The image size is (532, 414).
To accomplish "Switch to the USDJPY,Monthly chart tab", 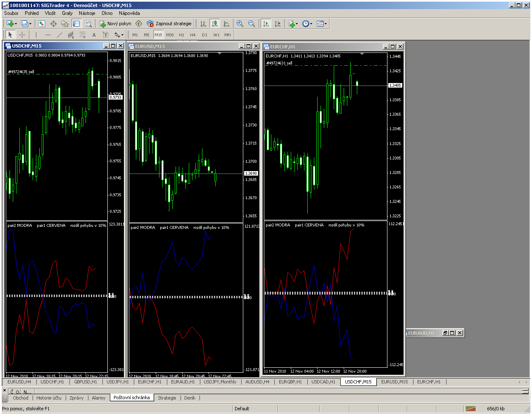I will 220,382.
